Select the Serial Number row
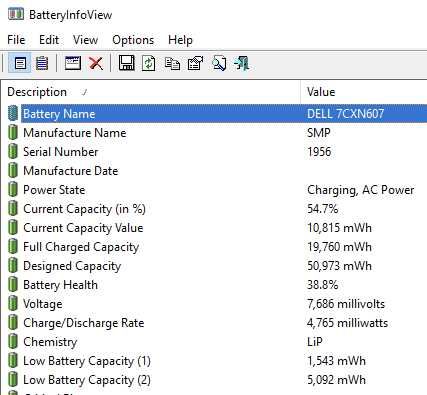The height and width of the screenshot is (395, 427). tap(213, 152)
